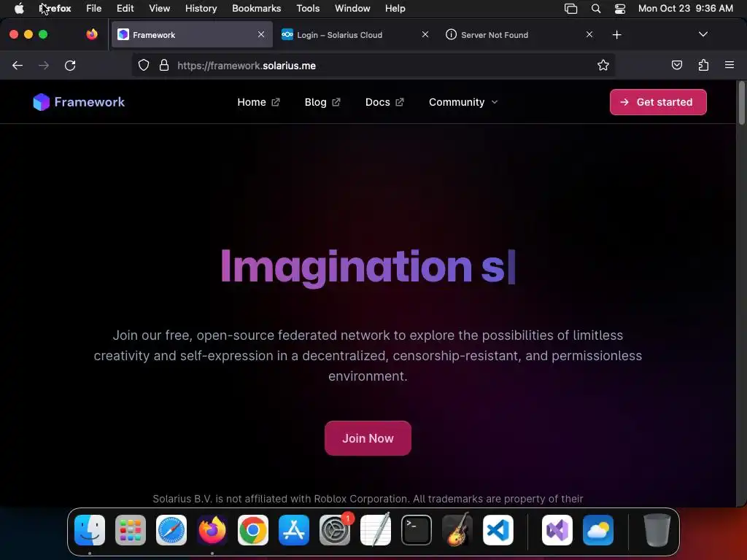Open the Docs navigation link
747x560 pixels.
[x=384, y=102]
